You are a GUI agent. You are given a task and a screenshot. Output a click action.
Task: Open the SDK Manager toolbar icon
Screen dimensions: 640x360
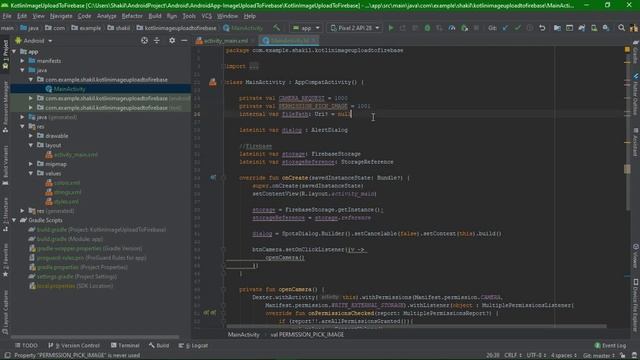606,28
